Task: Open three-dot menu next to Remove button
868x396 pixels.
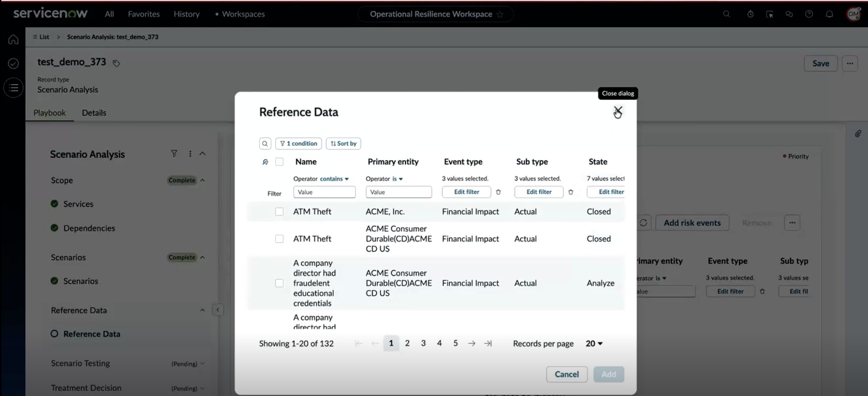Action: coord(792,223)
